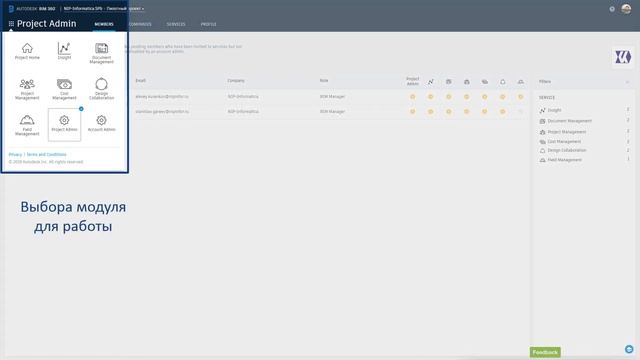Click the green Feedback button

coord(545,352)
